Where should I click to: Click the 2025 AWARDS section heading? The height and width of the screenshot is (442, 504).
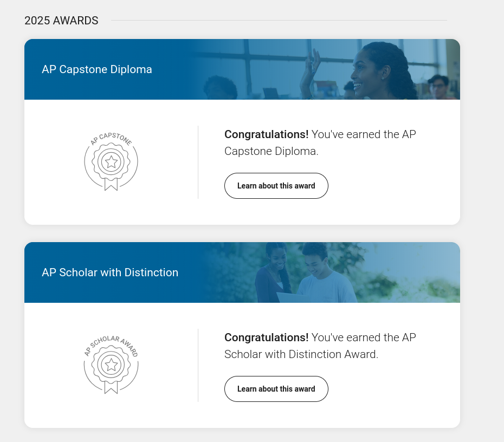coord(61,21)
